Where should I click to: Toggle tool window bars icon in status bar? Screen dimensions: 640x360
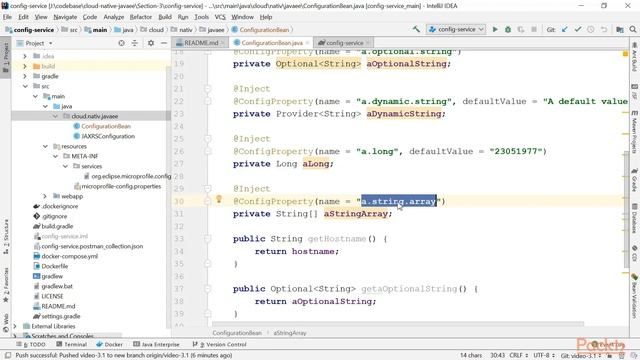[7, 356]
